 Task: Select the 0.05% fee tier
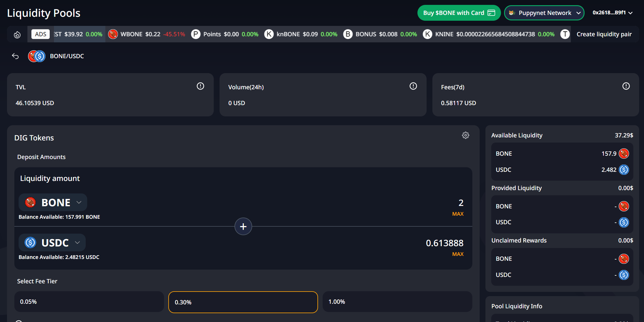[89, 302]
